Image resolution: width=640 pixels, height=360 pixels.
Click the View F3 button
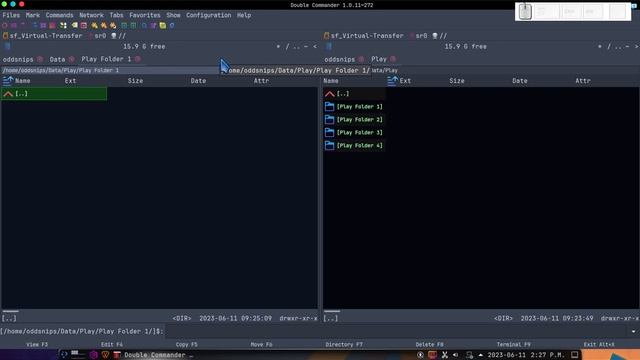pos(37,344)
